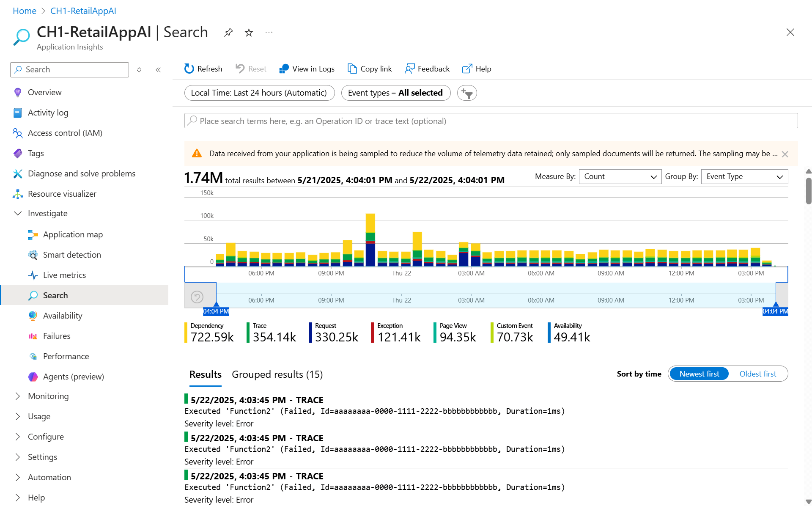Click the Copy link icon

point(352,69)
